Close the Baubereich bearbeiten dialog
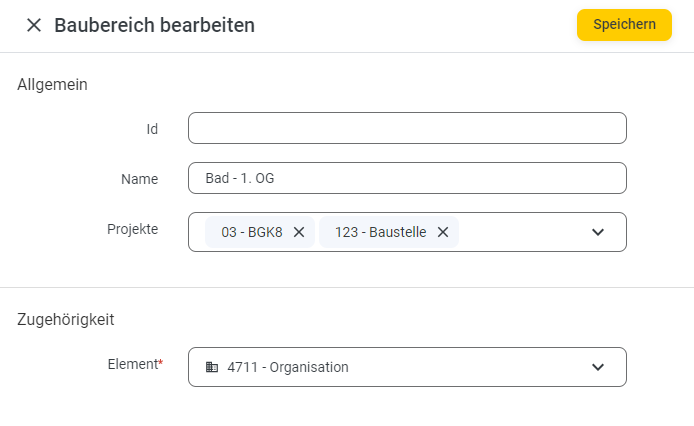Image resolution: width=694 pixels, height=426 pixels. point(34,25)
